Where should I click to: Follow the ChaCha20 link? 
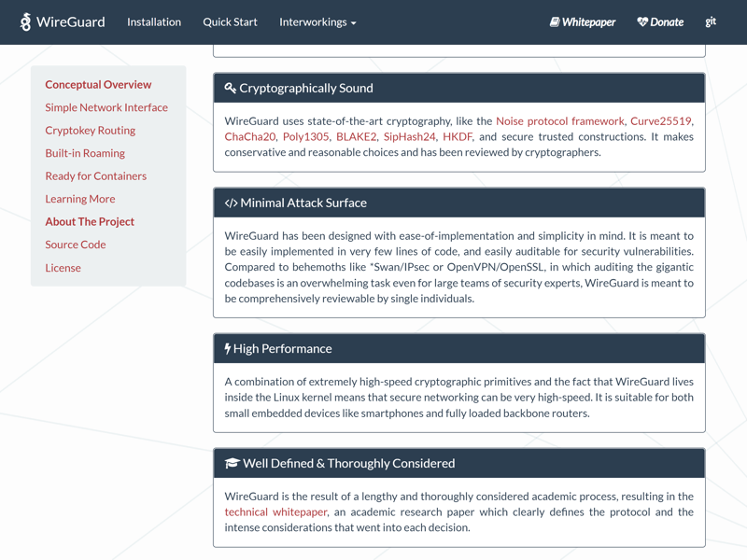pos(249,136)
